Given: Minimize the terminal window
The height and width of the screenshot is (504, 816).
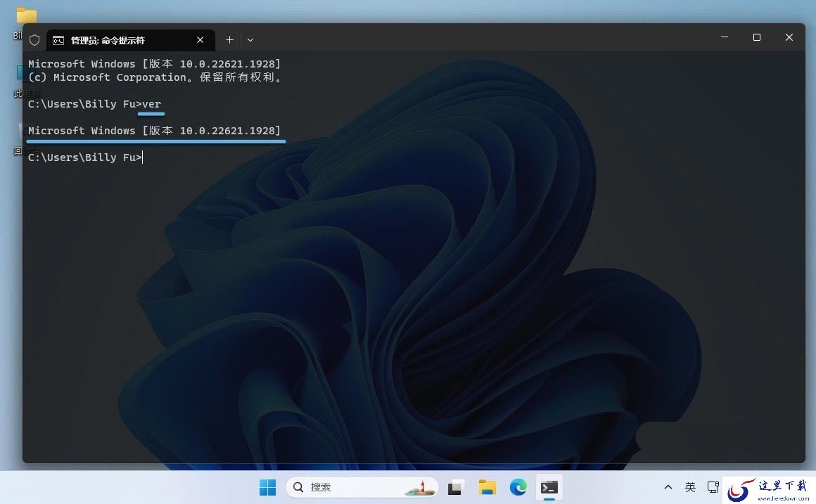Looking at the screenshot, I should (725, 37).
